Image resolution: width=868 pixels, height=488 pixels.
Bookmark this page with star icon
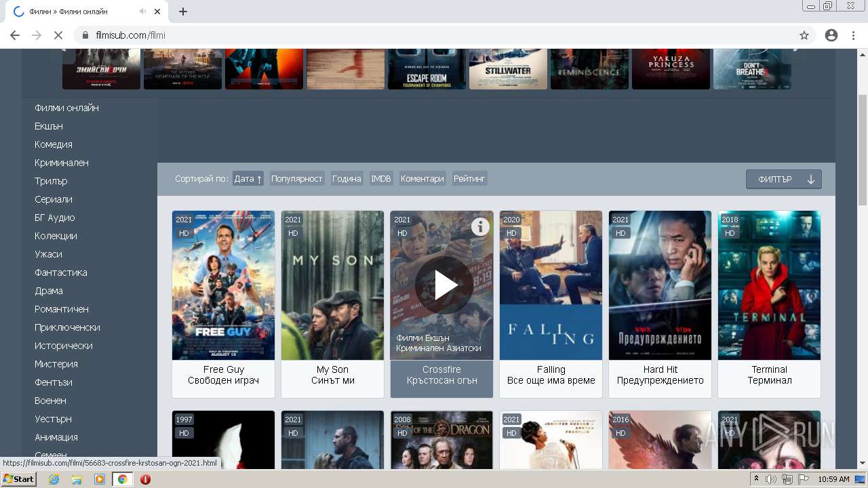804,35
